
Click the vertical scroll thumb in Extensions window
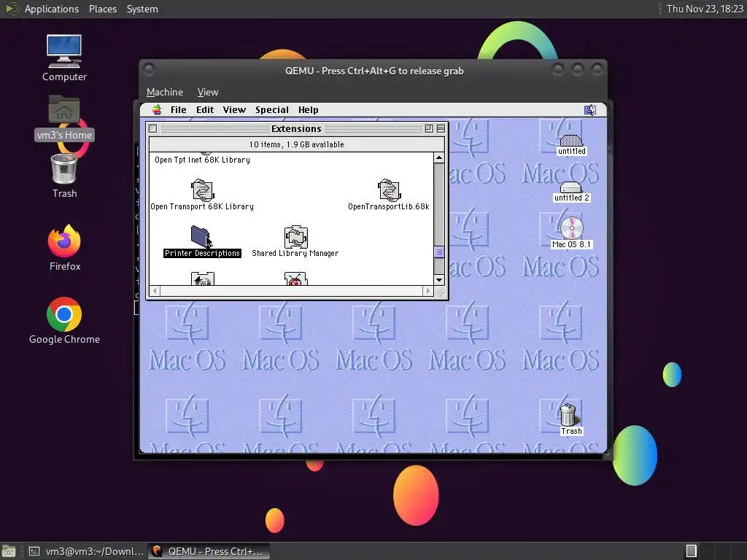point(439,252)
